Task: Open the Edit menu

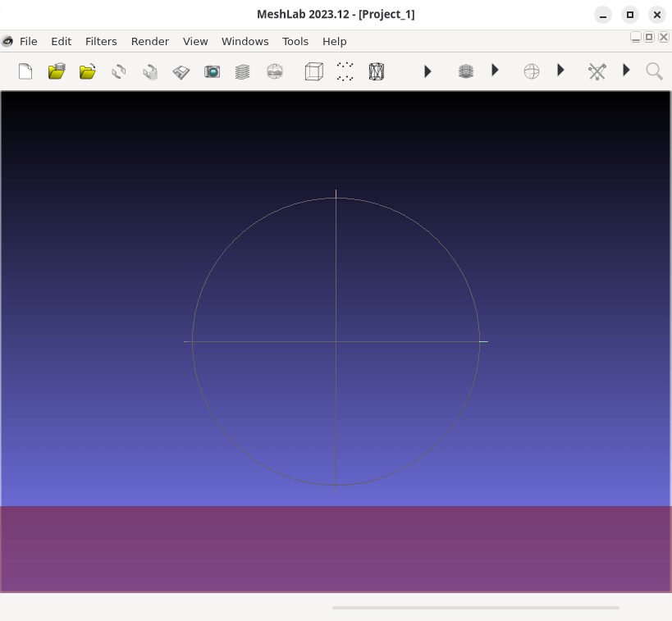Action: (62, 41)
